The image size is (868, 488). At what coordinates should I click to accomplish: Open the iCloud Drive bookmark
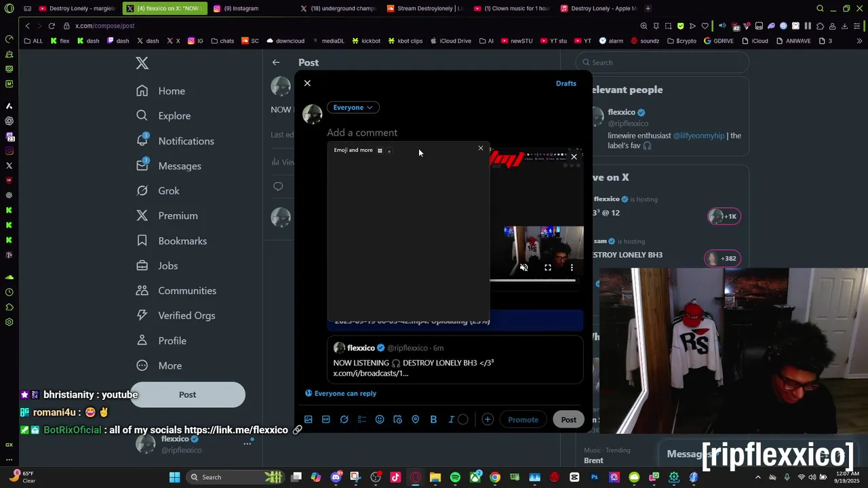tap(450, 41)
